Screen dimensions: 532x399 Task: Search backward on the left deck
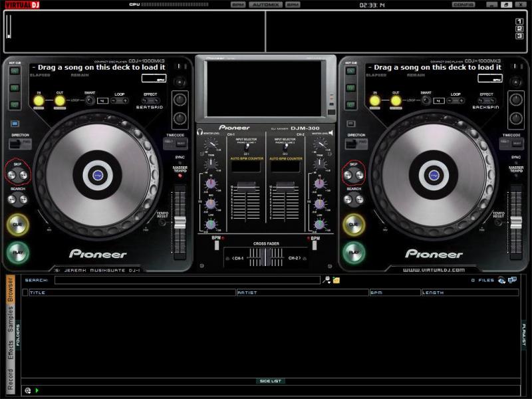12,199
